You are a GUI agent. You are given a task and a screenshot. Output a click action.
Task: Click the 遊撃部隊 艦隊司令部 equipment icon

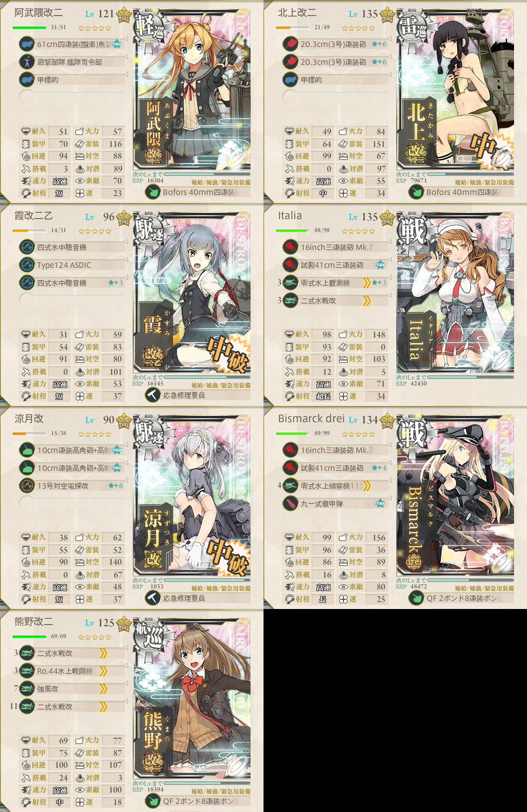[27, 62]
